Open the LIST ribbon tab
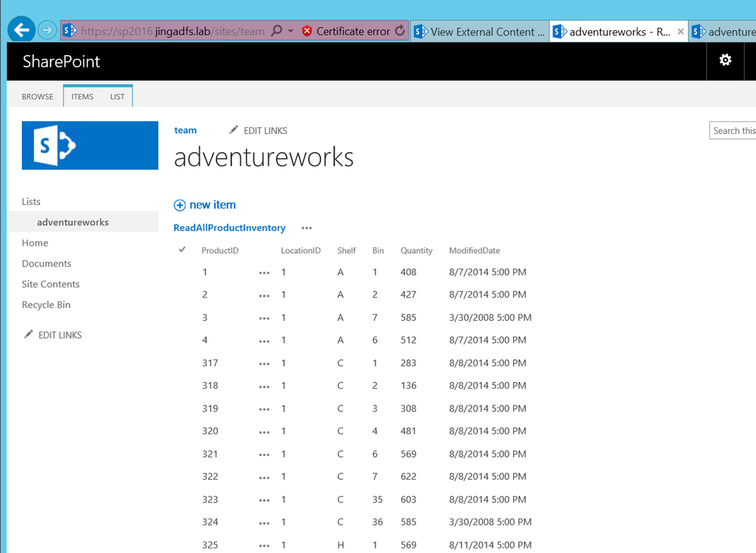 pyautogui.click(x=117, y=96)
